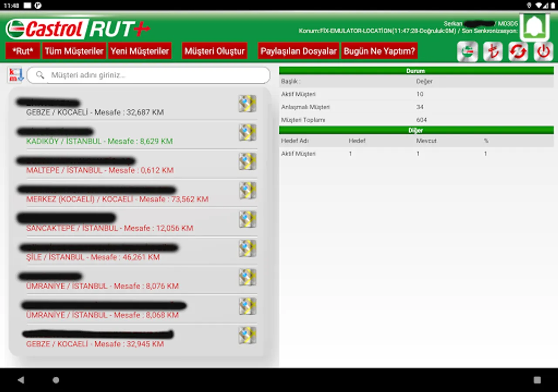Click the Hedef Adı column header
The height and width of the screenshot is (392, 558).
[x=295, y=141]
